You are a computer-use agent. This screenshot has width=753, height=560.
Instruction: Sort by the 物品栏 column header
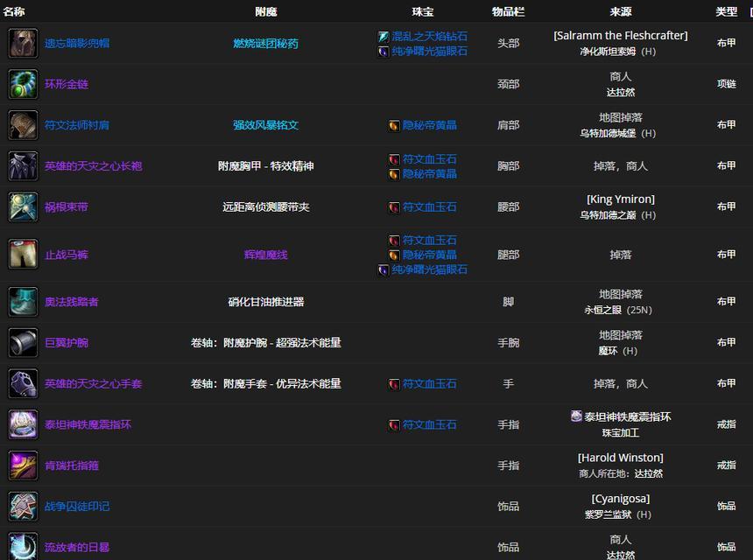tap(508, 11)
